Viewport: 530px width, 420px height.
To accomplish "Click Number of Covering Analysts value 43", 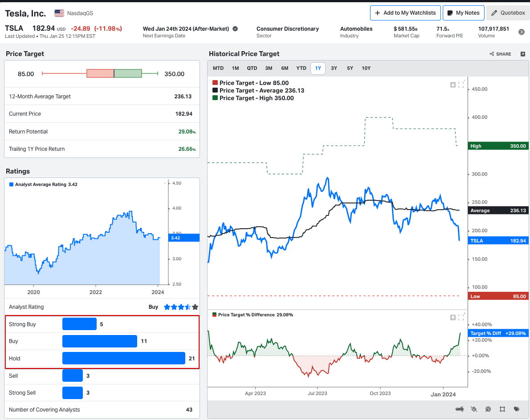I will pyautogui.click(x=189, y=409).
